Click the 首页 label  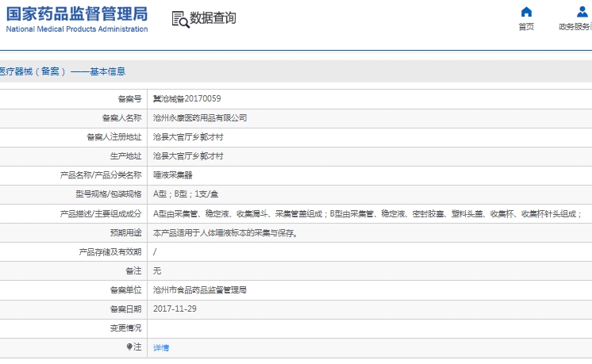coord(526,27)
